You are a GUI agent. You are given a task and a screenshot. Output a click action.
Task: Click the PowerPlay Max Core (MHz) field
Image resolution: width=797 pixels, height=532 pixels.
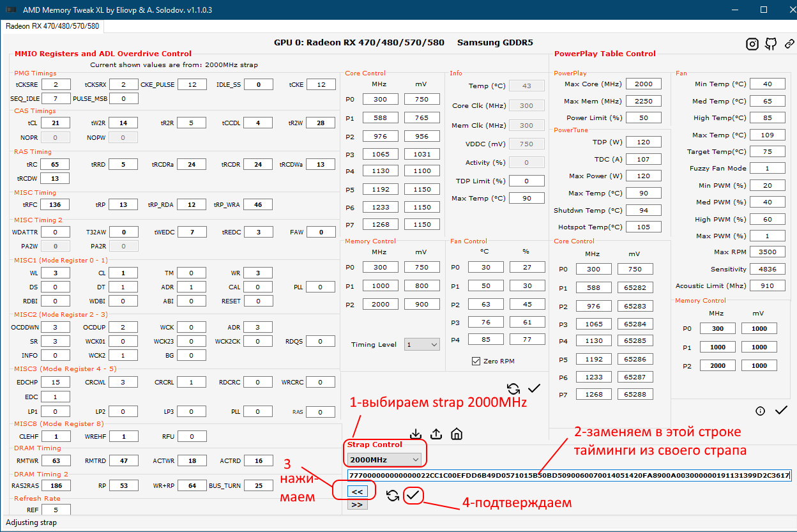pyautogui.click(x=644, y=84)
